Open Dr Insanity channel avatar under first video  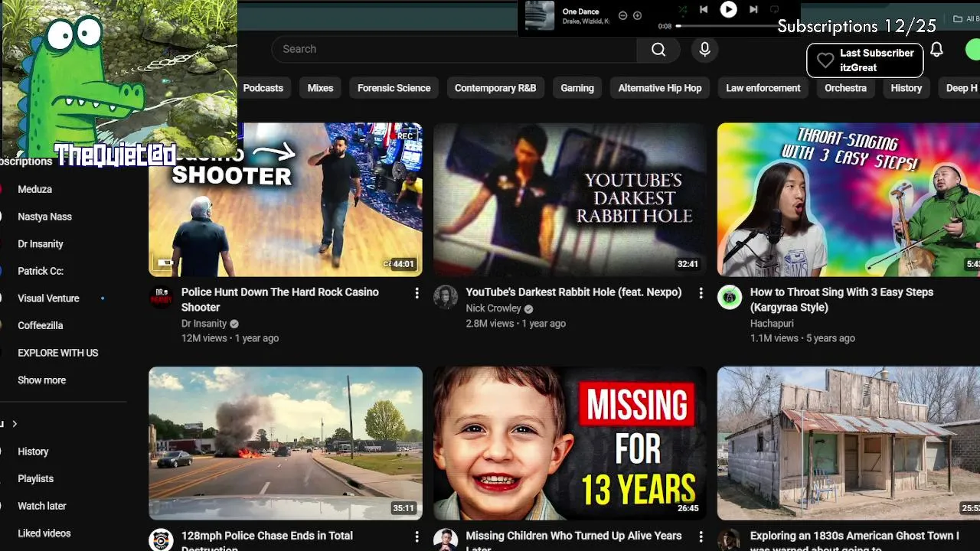click(161, 298)
